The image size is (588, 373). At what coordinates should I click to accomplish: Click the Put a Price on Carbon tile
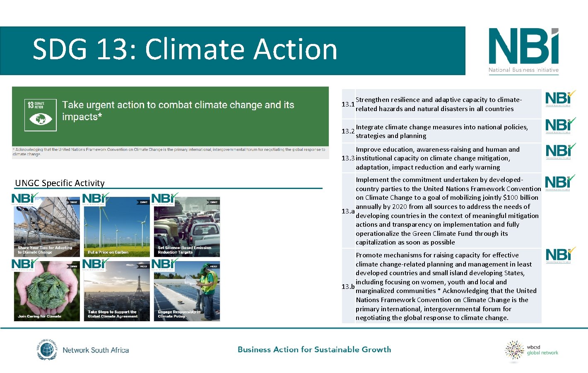click(117, 226)
